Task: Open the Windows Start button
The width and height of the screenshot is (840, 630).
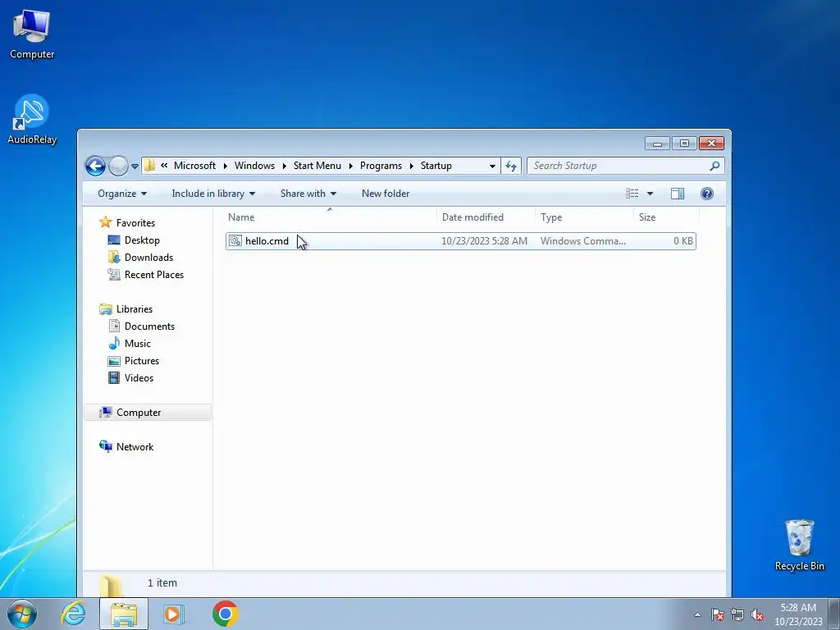Action: tap(22, 614)
